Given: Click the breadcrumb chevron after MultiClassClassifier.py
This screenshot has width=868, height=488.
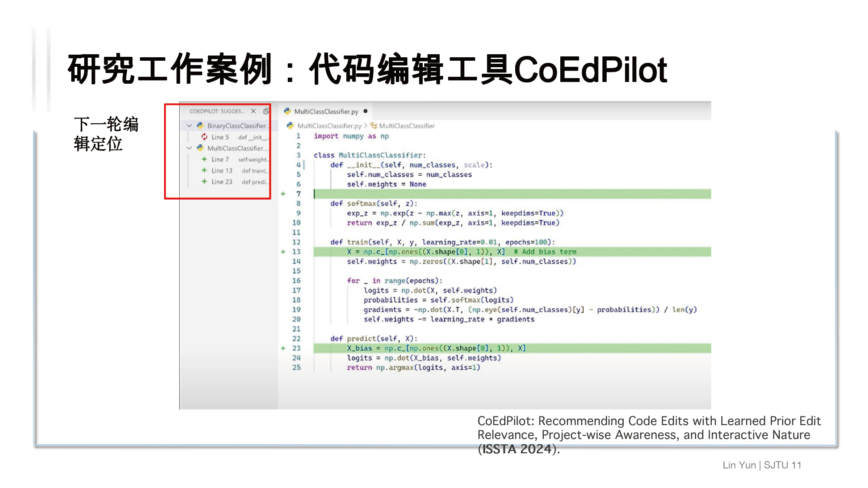Looking at the screenshot, I should [365, 126].
